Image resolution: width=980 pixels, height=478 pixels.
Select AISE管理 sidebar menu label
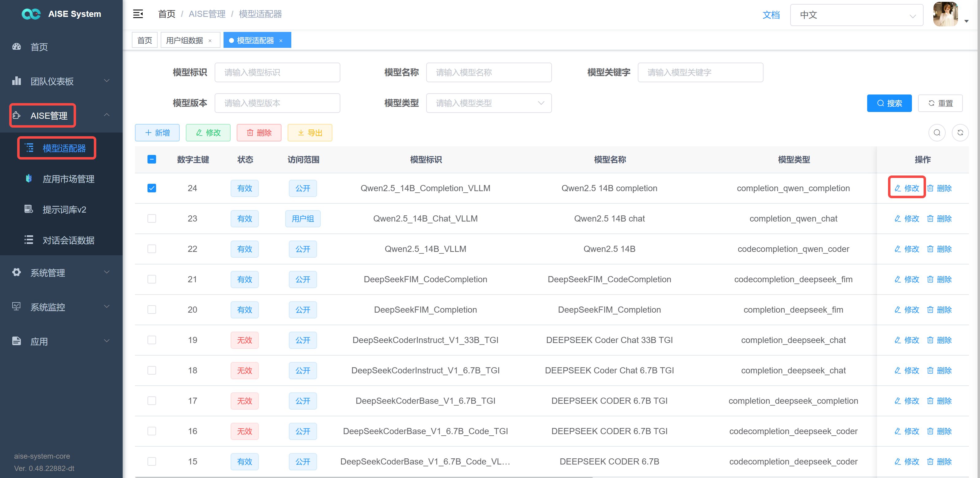pos(49,115)
